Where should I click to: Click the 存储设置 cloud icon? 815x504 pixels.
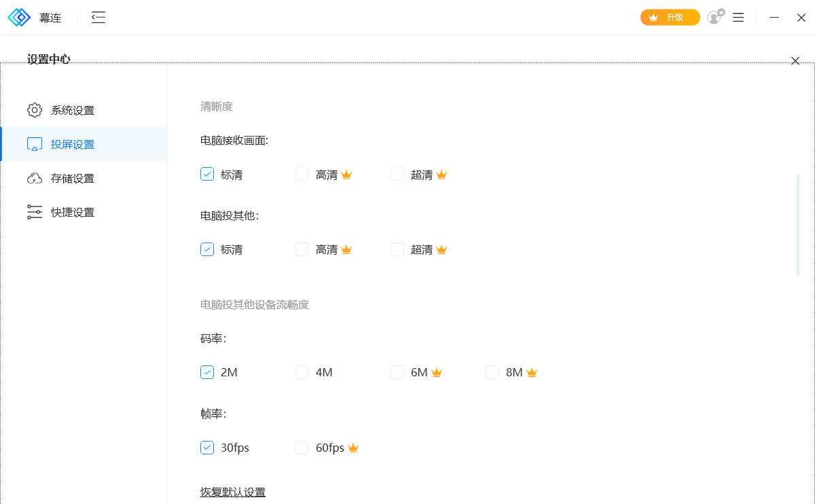[35, 179]
